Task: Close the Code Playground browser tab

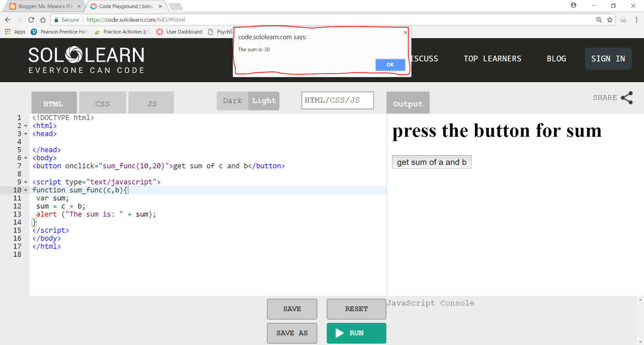Action: coord(161,6)
